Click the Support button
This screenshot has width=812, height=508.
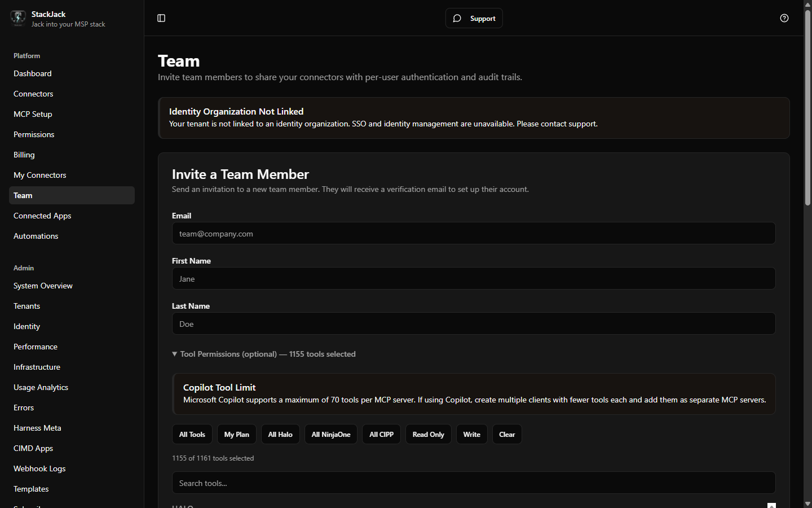coord(474,18)
